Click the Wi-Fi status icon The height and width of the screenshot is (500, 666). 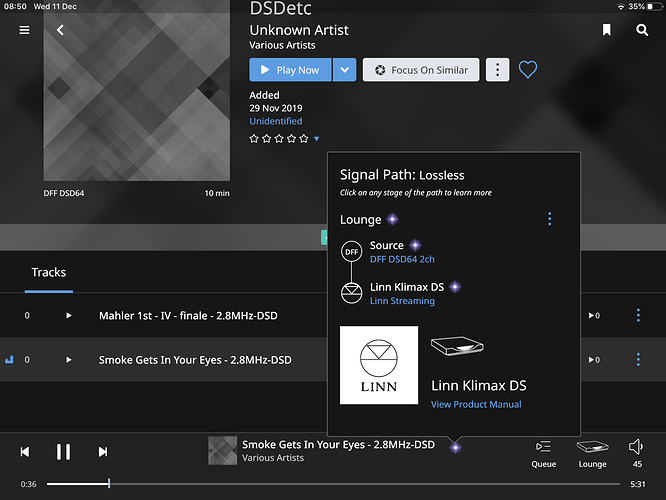[621, 6]
